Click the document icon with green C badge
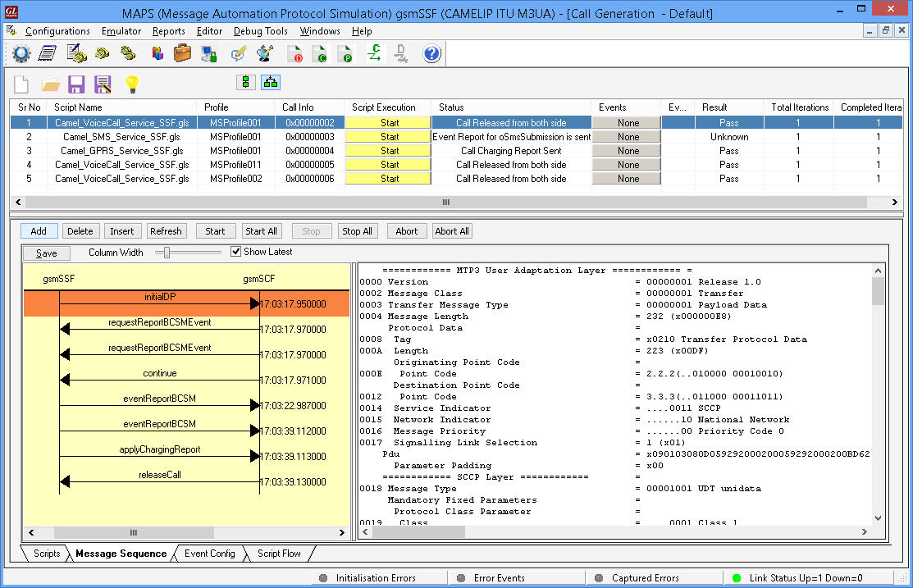Screen dimensions: 913x588 point(319,54)
